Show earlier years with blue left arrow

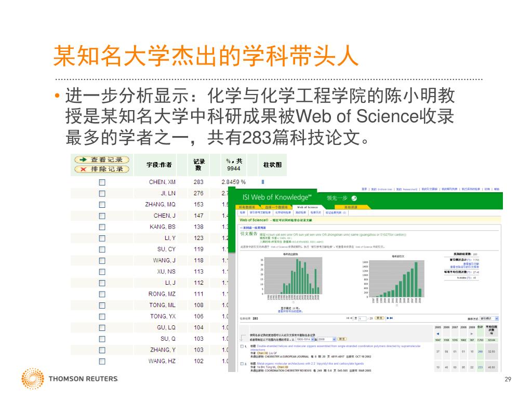tap(437, 334)
